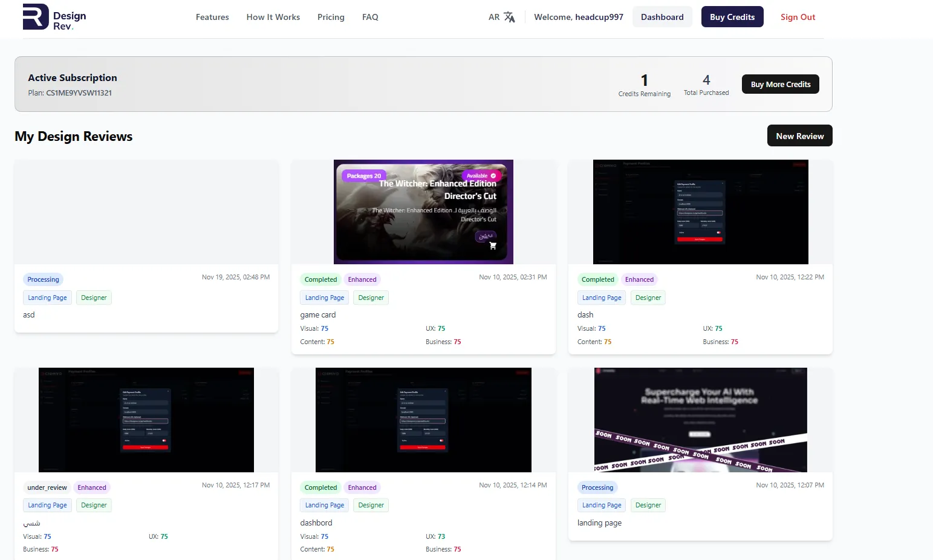Image resolution: width=933 pixels, height=560 pixels.
Task: Go to How It Works
Action: click(x=273, y=17)
